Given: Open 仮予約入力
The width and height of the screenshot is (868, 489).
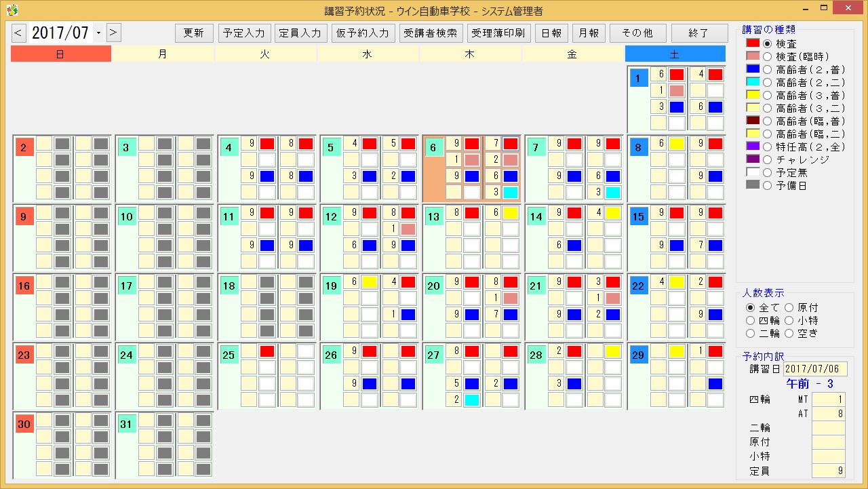Looking at the screenshot, I should pos(363,33).
